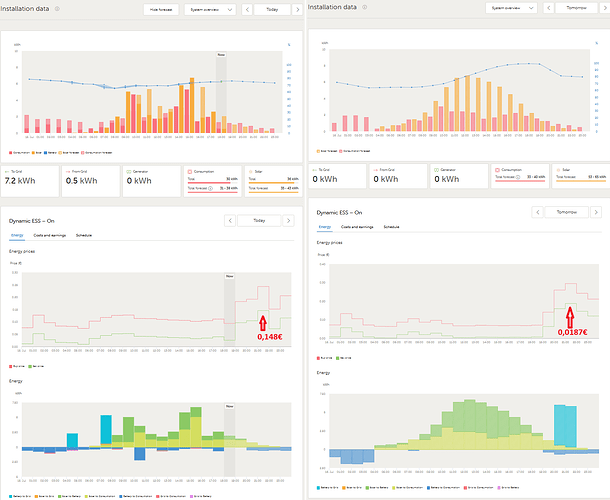This screenshot has height=500, width=610.
Task: Toggle Buy price in left price legend
Action: [17, 366]
